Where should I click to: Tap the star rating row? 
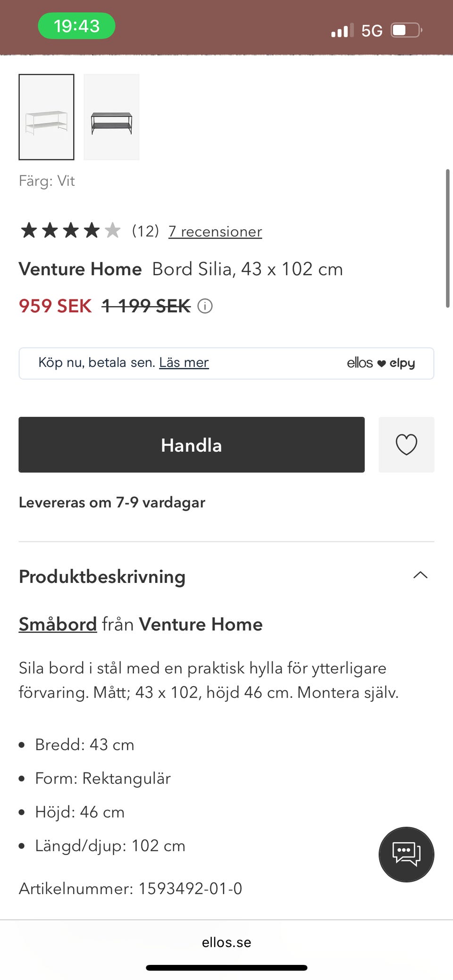(x=70, y=231)
